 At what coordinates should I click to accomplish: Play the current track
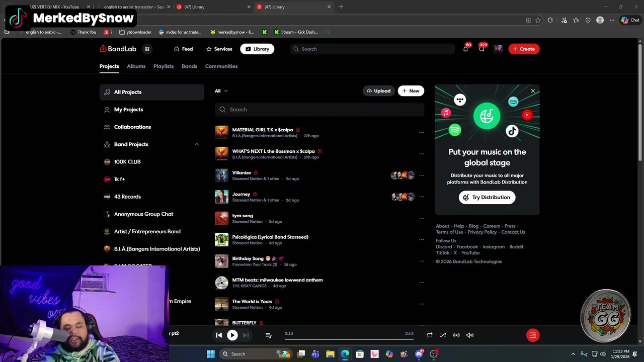232,335
